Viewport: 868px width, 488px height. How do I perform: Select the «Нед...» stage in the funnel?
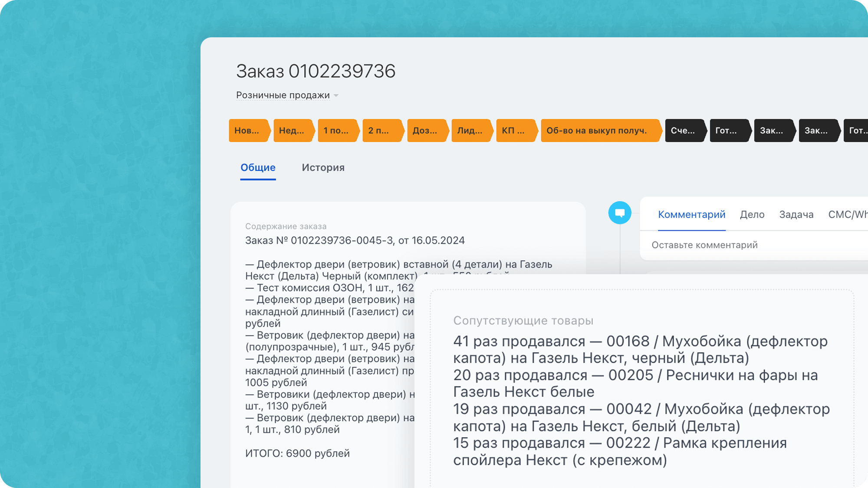[292, 131]
